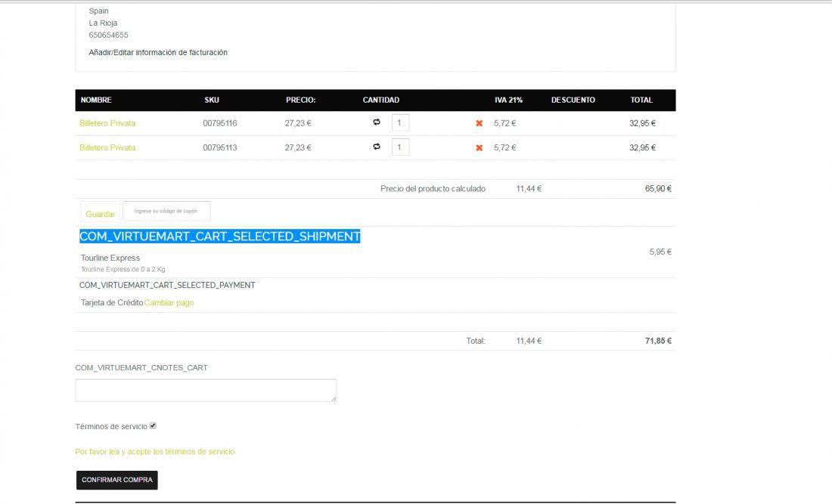Click the CANTIDAD column header
Viewport: 832px width, 504px height.
click(x=381, y=100)
